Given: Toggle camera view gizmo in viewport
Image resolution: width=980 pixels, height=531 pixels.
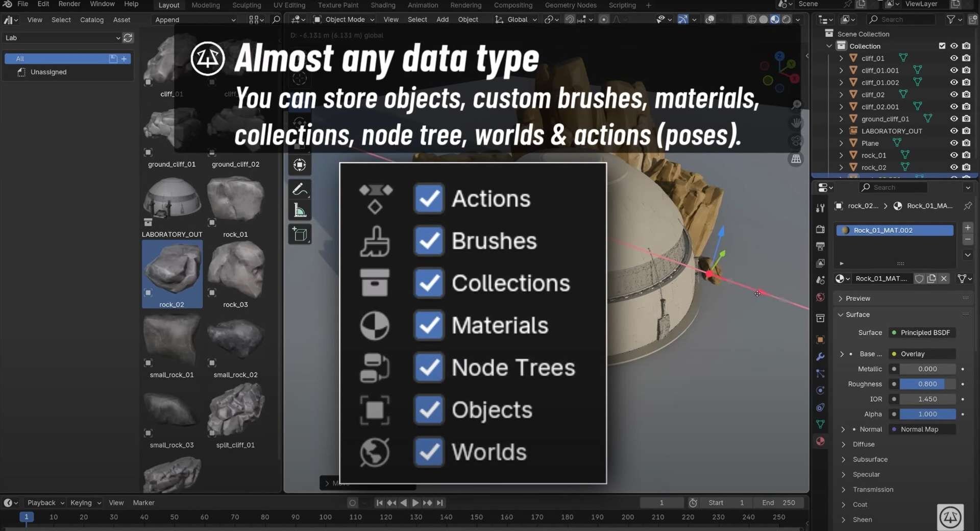Looking at the screenshot, I should pyautogui.click(x=796, y=141).
